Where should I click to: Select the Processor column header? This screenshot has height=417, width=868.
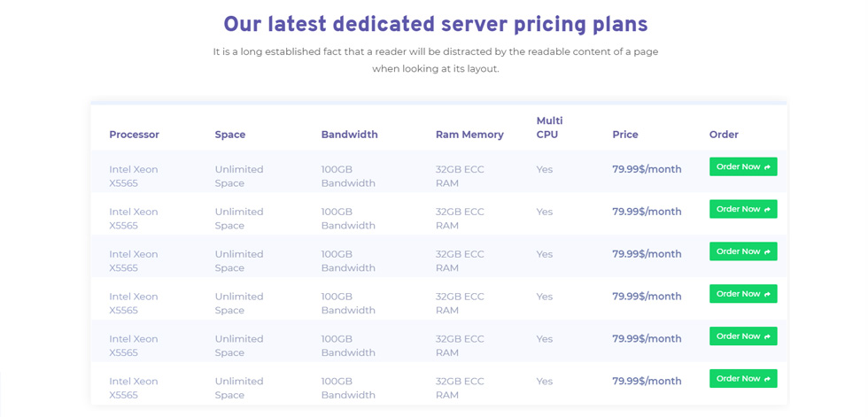point(134,135)
